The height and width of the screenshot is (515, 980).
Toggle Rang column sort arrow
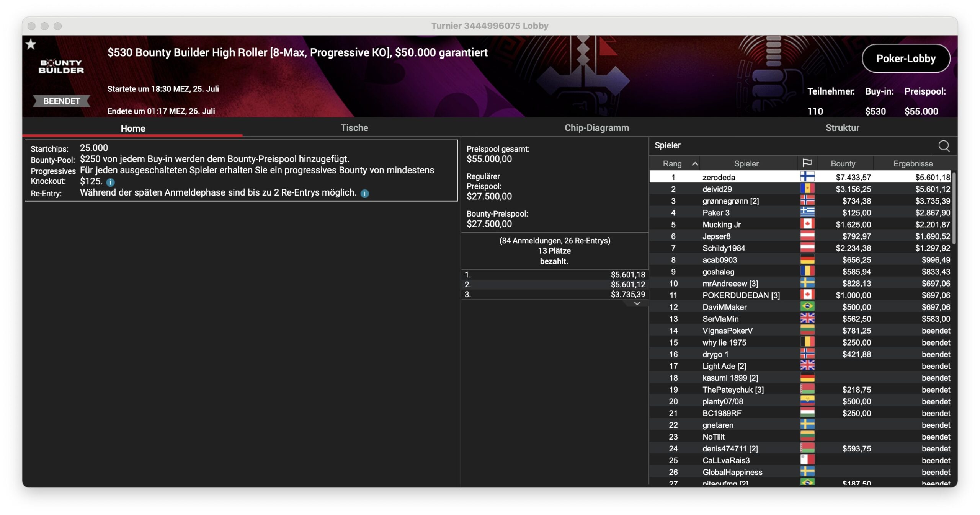coord(695,164)
